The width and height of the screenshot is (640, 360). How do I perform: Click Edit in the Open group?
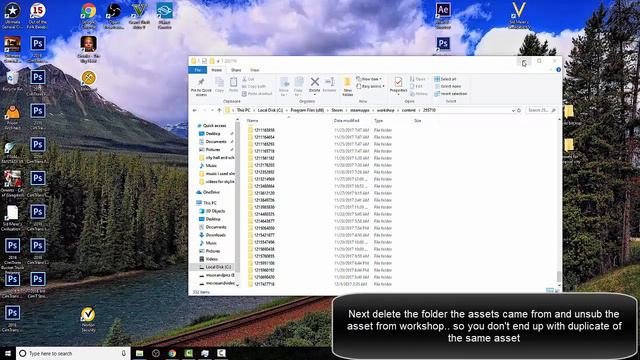click(417, 86)
